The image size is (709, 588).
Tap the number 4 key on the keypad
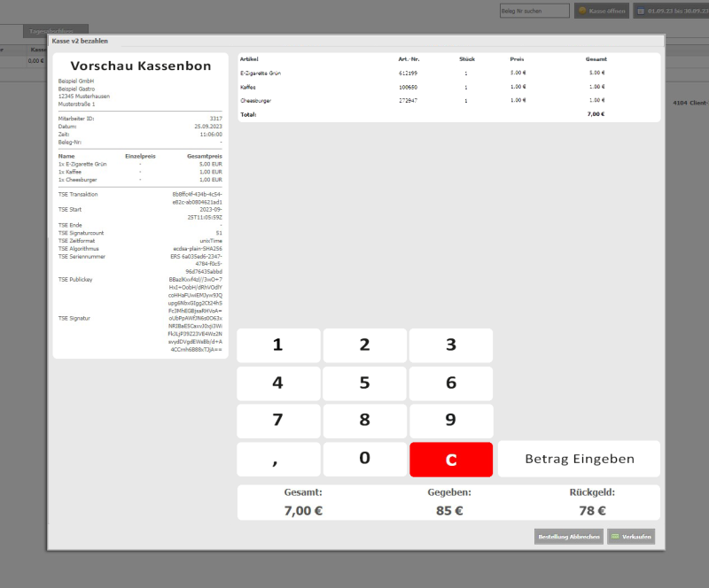(278, 383)
